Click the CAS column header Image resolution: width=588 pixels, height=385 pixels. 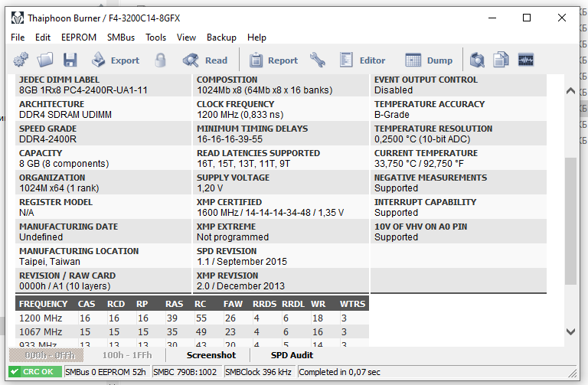point(87,304)
